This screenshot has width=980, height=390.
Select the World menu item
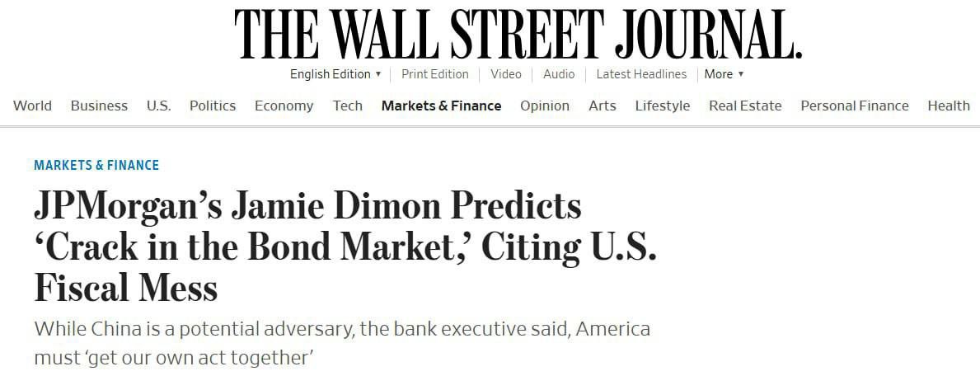(x=32, y=106)
